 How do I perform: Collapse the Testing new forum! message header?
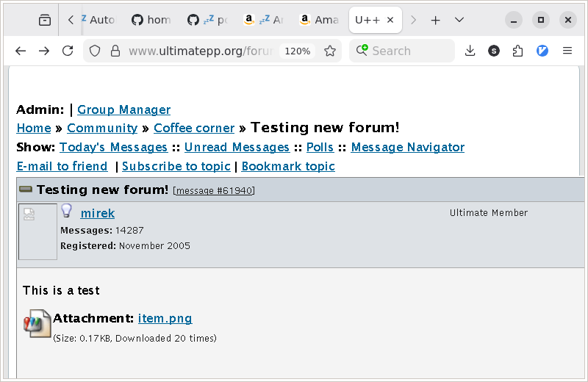click(26, 190)
